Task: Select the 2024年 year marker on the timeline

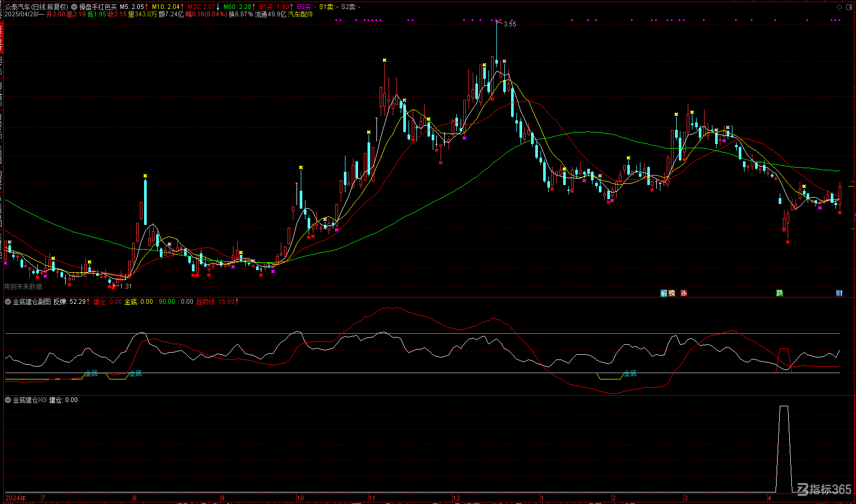Action: (16, 498)
